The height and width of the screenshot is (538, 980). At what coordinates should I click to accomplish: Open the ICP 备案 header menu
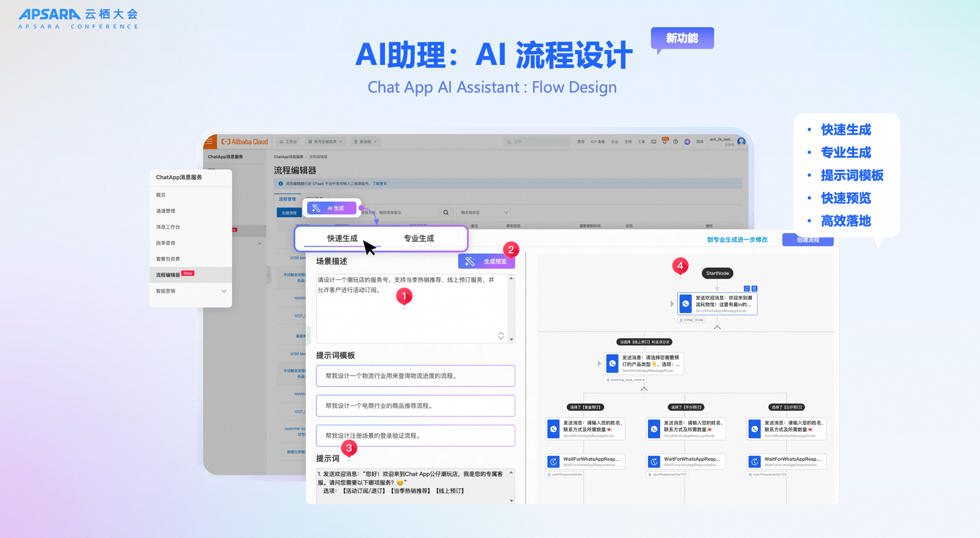point(597,142)
